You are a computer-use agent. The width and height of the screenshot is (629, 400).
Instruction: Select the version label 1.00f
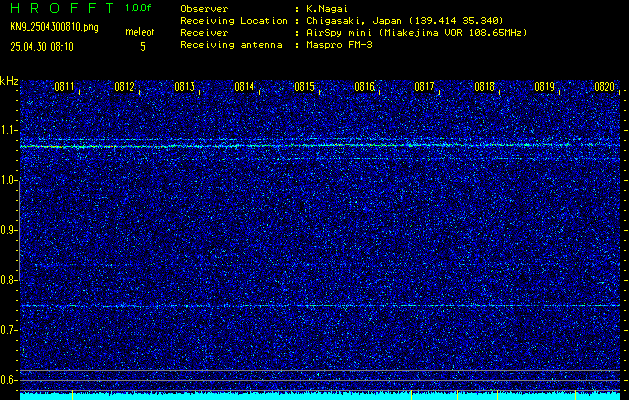coord(138,8)
